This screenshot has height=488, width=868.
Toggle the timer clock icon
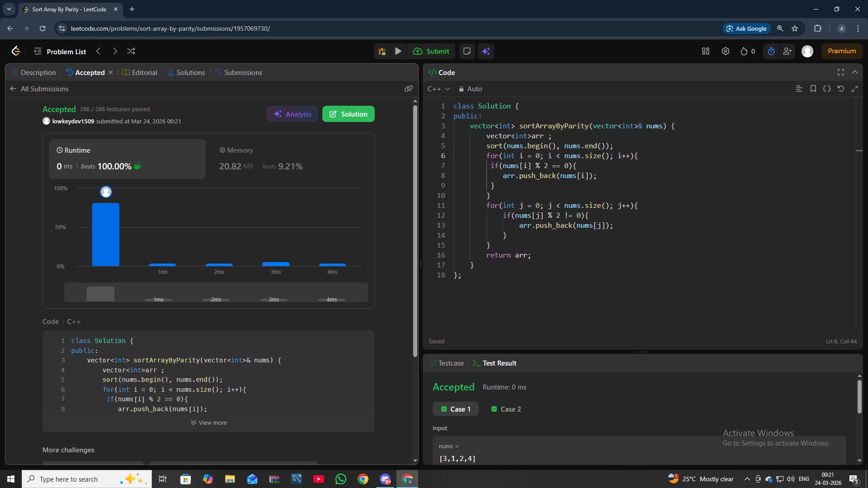771,52
